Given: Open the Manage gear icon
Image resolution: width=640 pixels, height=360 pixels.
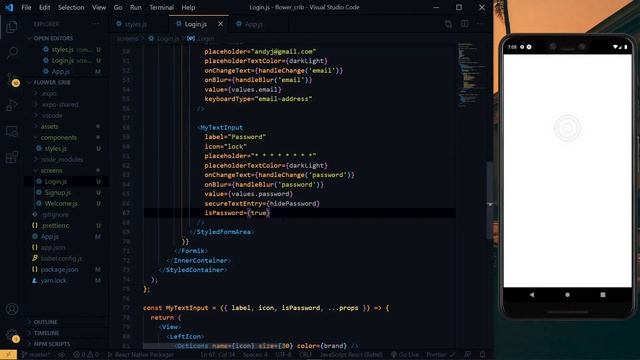Looking at the screenshot, I should (x=12, y=335).
